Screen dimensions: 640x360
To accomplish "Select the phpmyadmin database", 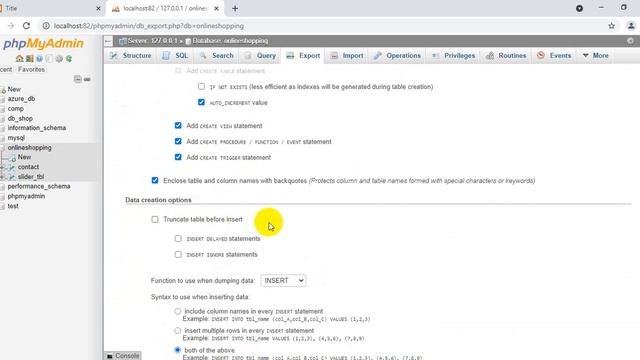I will coord(26,196).
